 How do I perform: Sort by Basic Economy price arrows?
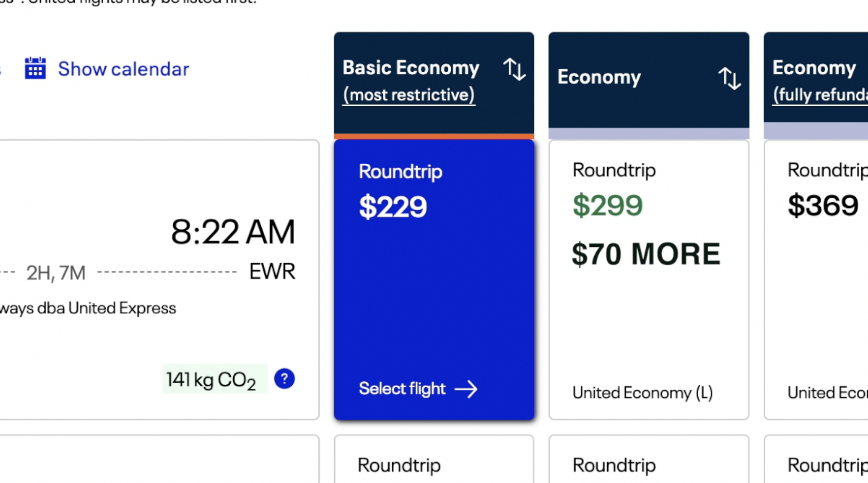point(514,69)
